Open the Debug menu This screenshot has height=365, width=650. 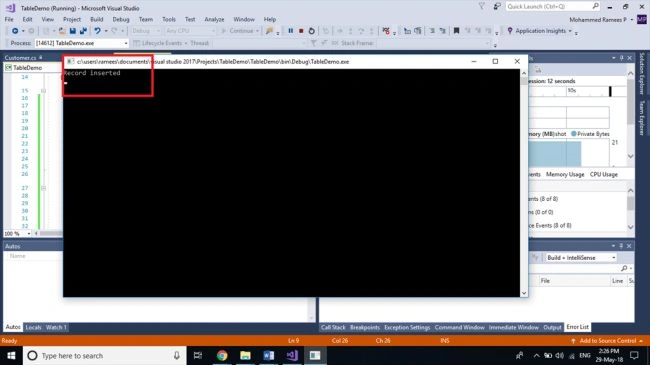121,19
